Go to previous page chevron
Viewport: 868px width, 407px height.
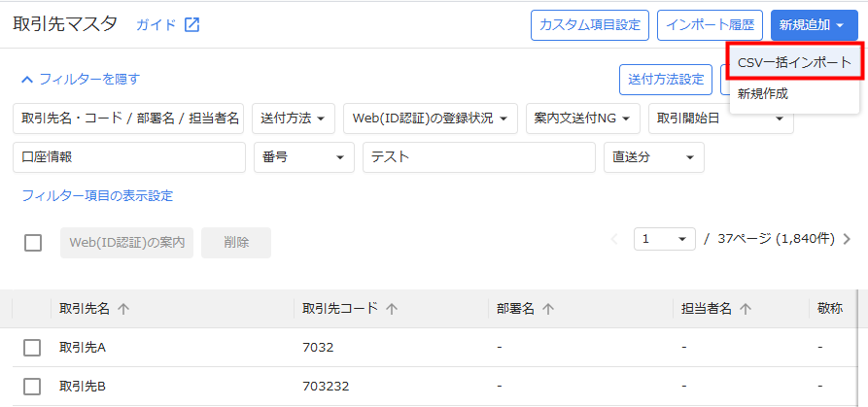tap(614, 239)
